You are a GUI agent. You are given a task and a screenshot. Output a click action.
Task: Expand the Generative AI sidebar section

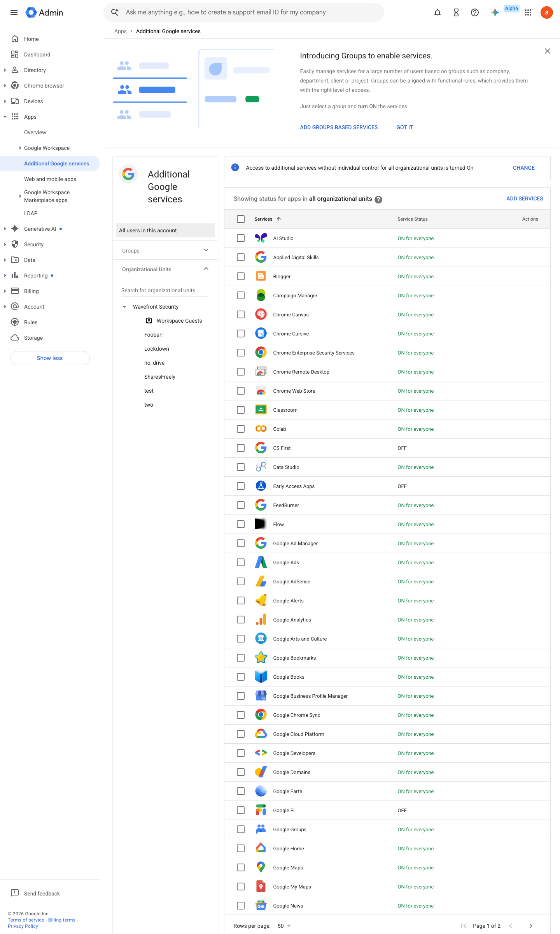5,229
